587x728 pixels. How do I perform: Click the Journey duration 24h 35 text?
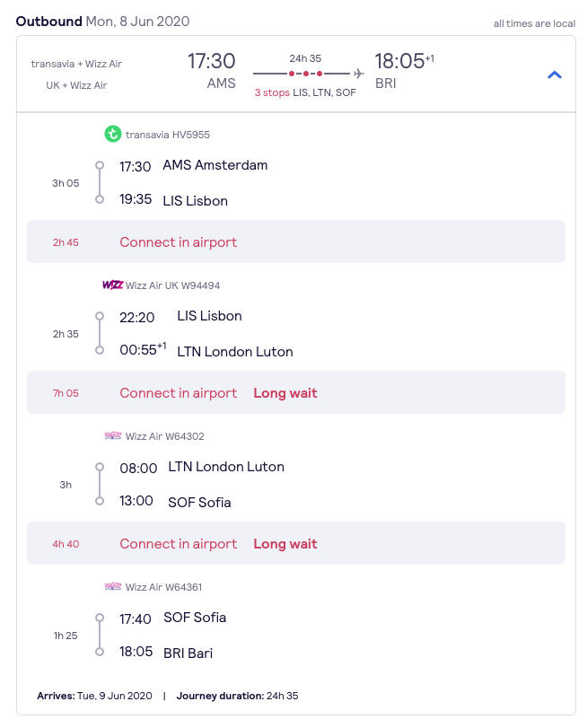pos(237,696)
